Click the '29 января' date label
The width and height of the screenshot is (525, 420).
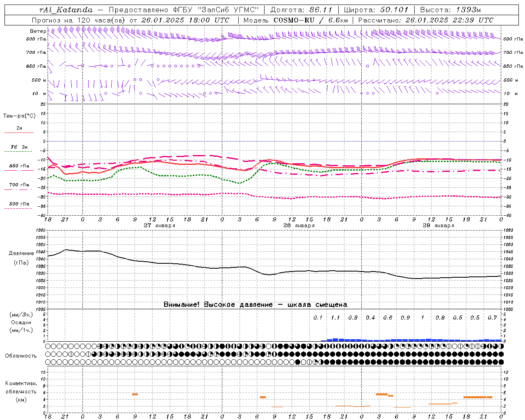438,226
